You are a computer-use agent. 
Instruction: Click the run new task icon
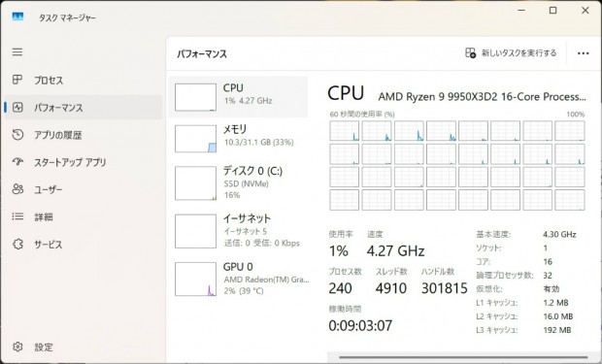coord(470,53)
